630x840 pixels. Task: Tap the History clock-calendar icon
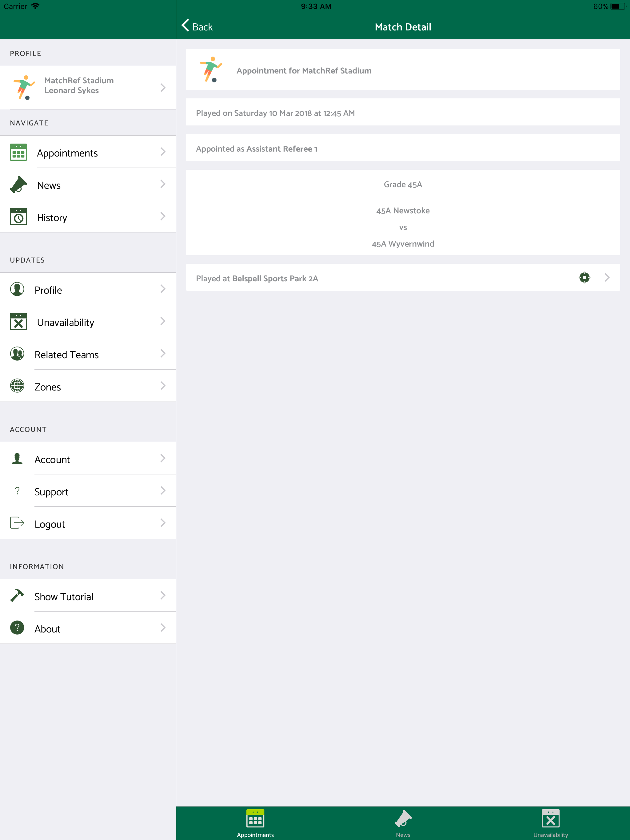(x=18, y=217)
